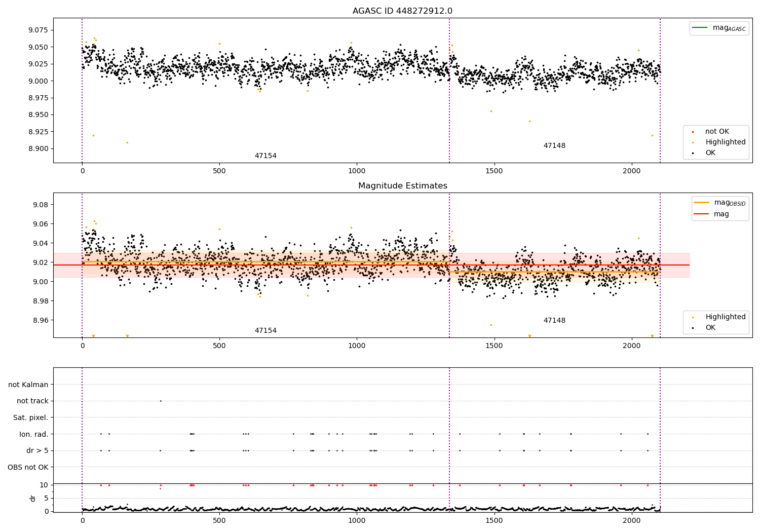Viewport: 760px width, 532px height.
Task: Click the '9.025' y-axis tick
Action: point(38,64)
